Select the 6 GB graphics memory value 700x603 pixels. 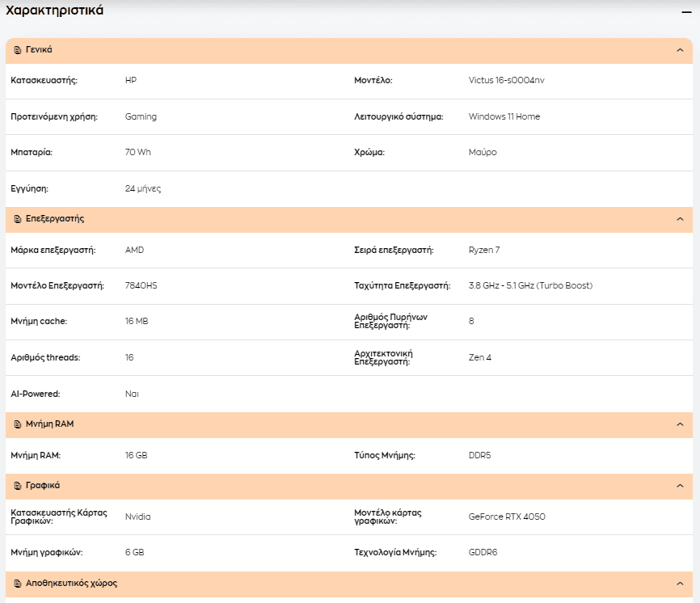[135, 553]
